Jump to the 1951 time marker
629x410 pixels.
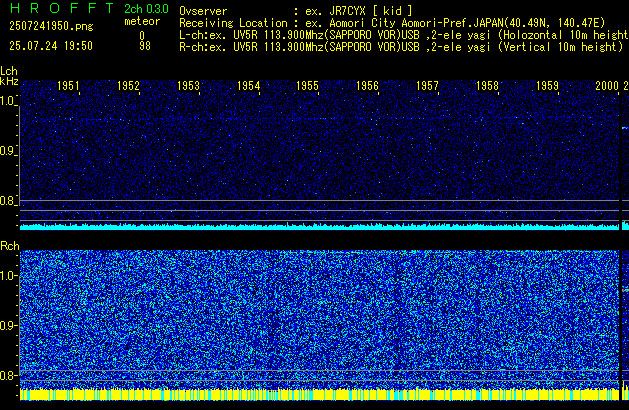coord(68,86)
